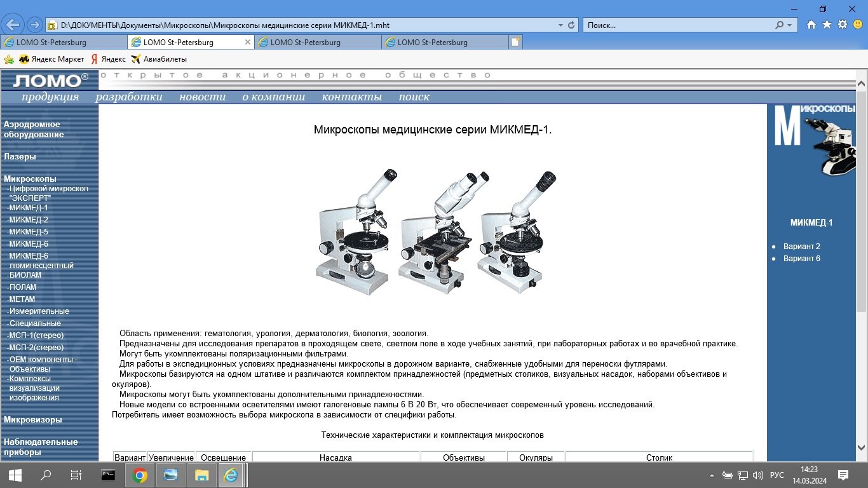The image size is (868, 488).
Task: Open the Наблюдательные приборы sidebar link
Action: [41, 447]
